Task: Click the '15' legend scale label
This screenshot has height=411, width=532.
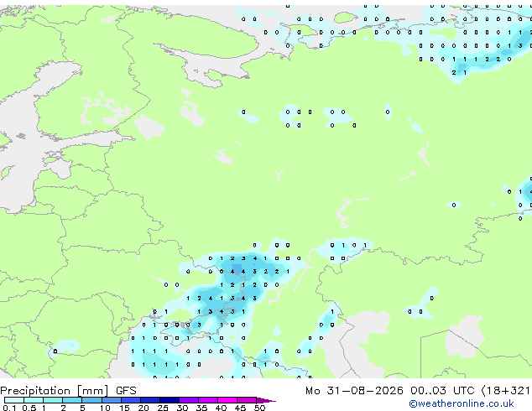Action: point(124,408)
